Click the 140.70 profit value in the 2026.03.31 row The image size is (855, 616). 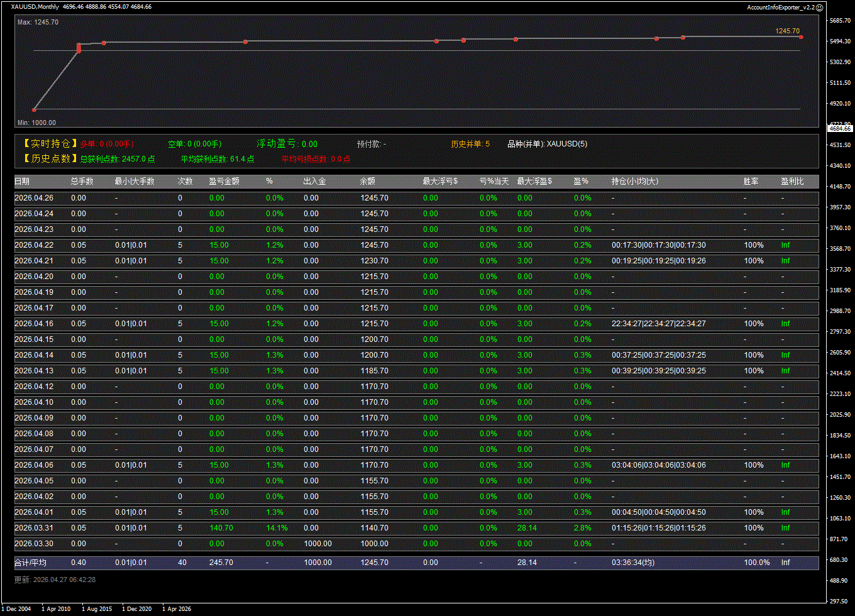(x=221, y=528)
